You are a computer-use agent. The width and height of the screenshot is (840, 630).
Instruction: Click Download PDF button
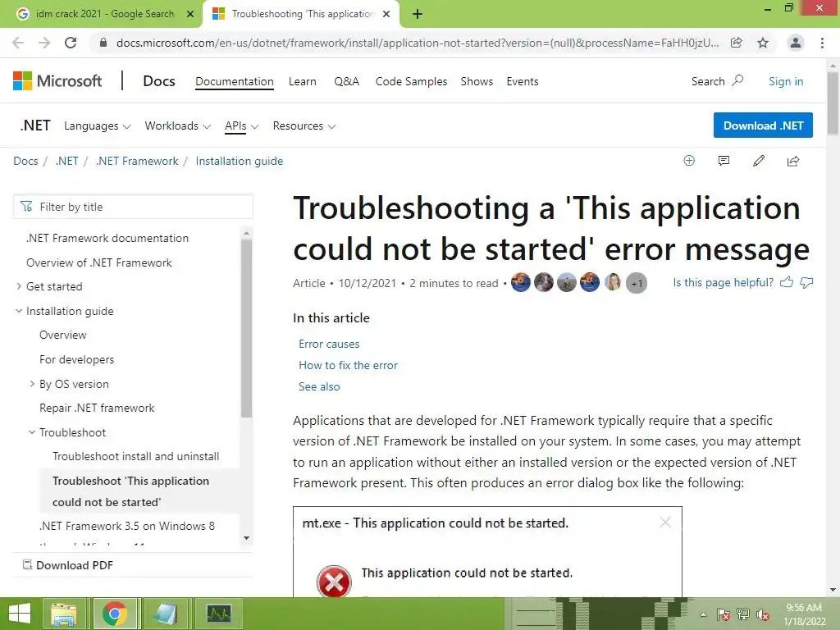tap(67, 565)
